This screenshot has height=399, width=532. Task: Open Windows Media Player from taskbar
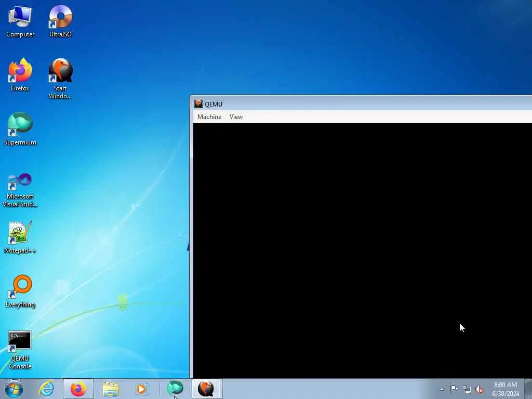coord(141,389)
